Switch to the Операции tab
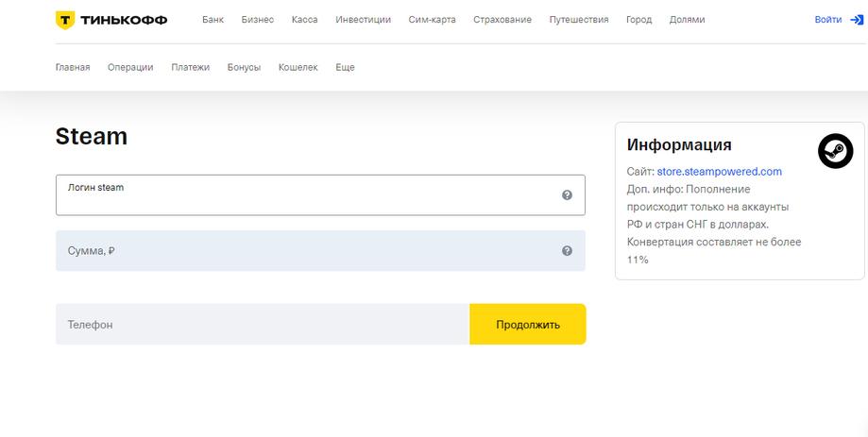868x437 pixels. 130,68
